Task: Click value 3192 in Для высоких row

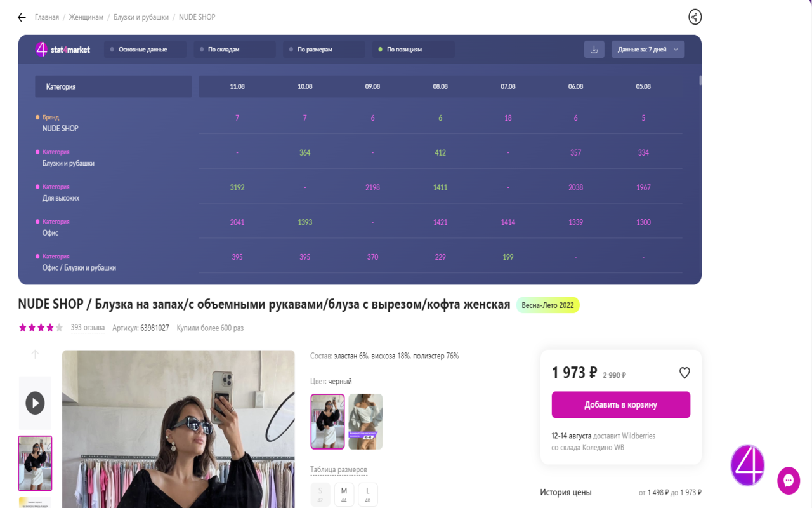Action: (x=237, y=187)
